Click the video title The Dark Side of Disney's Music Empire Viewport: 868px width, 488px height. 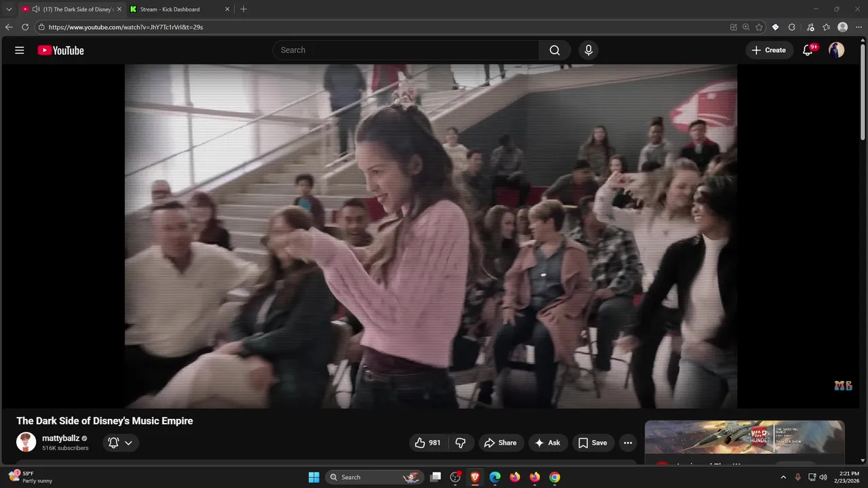point(104,421)
